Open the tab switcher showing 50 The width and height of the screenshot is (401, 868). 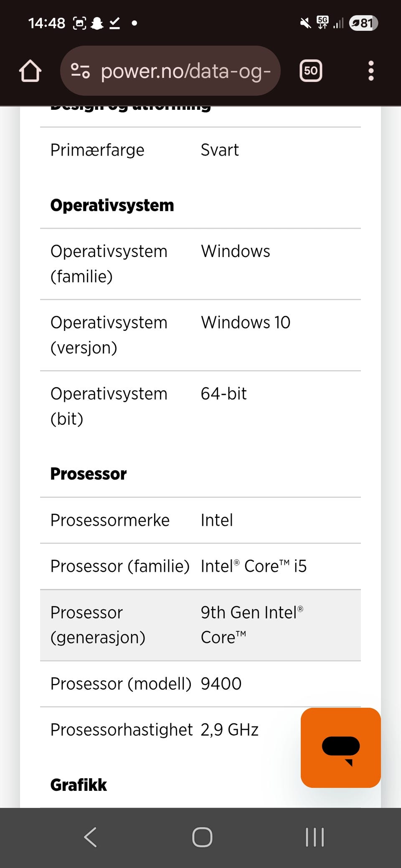(x=311, y=71)
